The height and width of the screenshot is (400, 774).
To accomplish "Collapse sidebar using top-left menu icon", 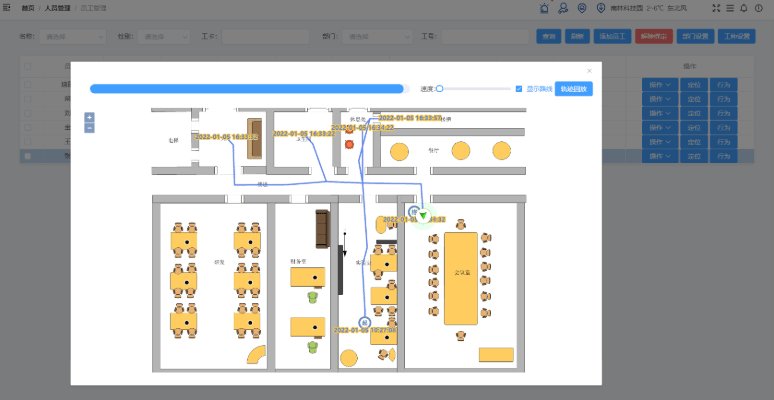I will coord(7,8).
